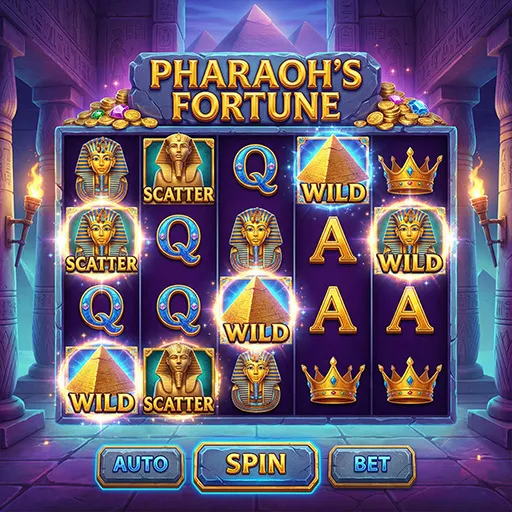This screenshot has width=512, height=512.
Task: Click the pharaoh mask labeled WILD on reel five
Action: coord(410,240)
